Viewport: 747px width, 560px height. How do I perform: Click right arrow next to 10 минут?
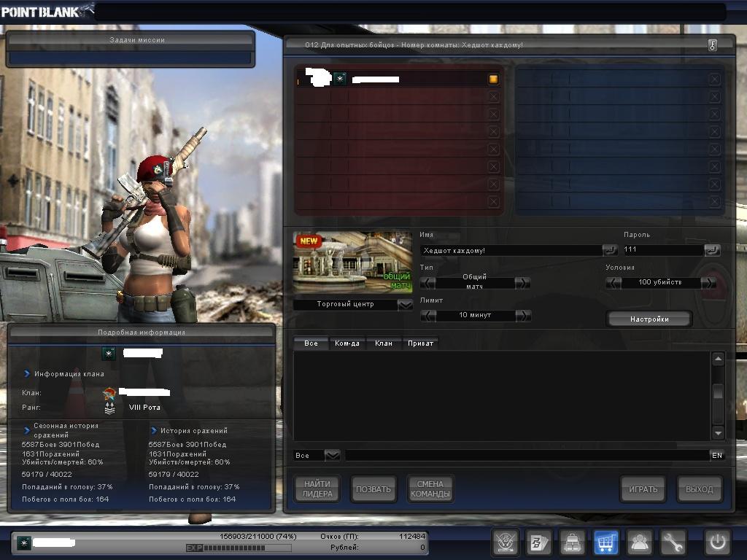point(522,316)
